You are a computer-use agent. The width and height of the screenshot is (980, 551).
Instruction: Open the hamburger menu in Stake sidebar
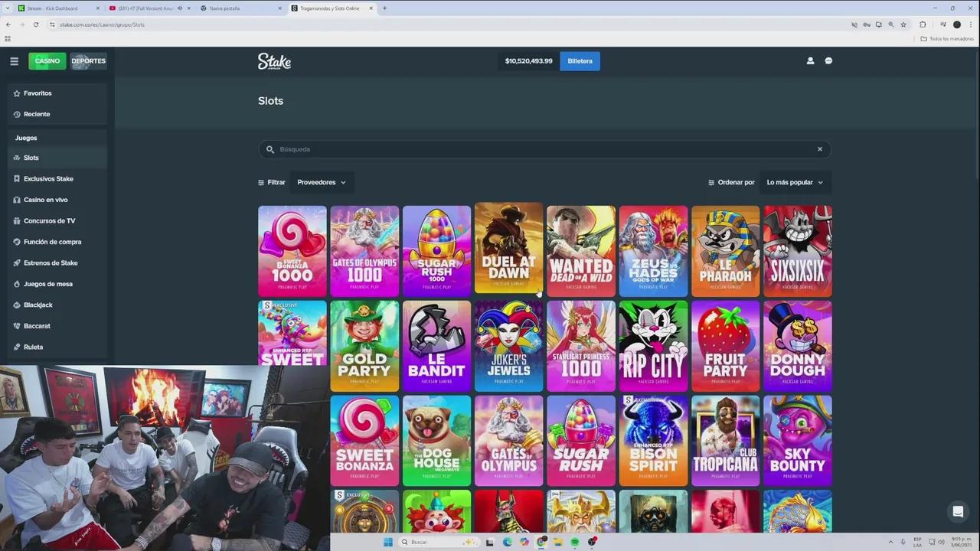[14, 61]
